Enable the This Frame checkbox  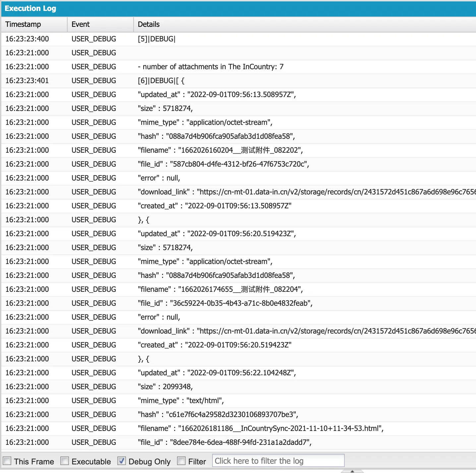[7, 461]
